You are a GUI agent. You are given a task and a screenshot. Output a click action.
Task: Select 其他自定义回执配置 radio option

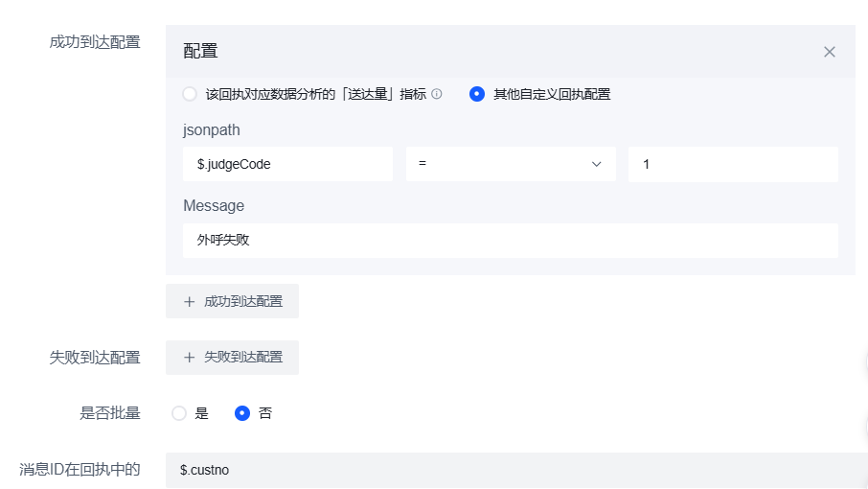pos(476,94)
